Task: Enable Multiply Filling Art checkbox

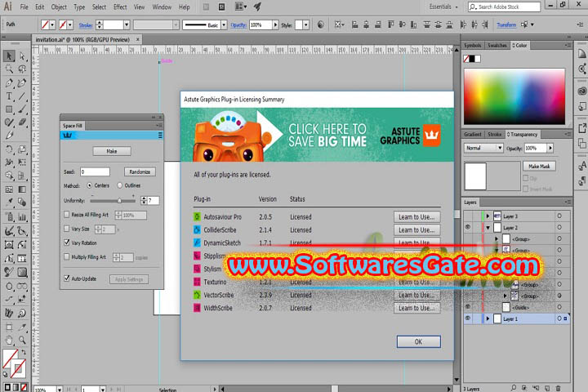Action: 67,257
